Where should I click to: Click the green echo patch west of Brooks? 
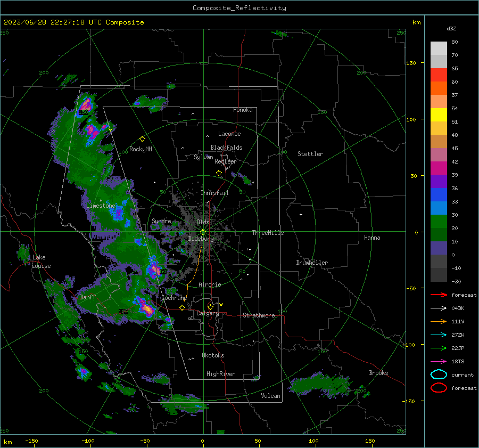319,384
